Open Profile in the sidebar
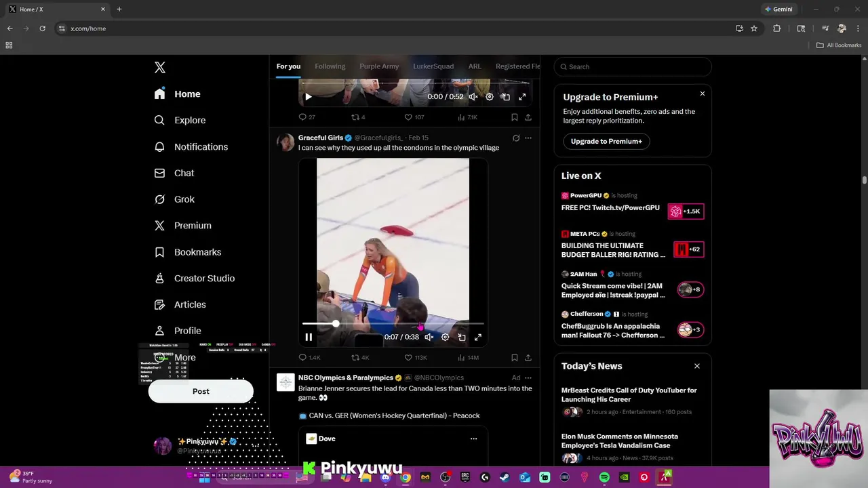868x488 pixels. coord(178,331)
